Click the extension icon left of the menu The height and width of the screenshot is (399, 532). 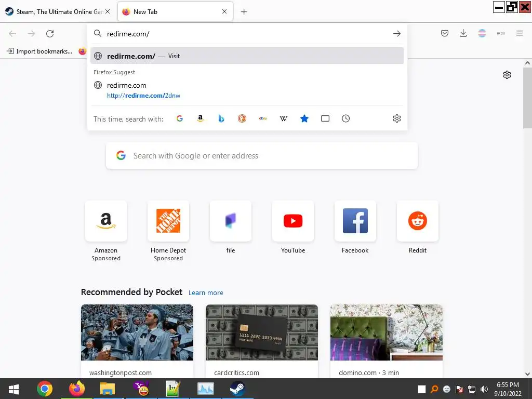tap(501, 33)
